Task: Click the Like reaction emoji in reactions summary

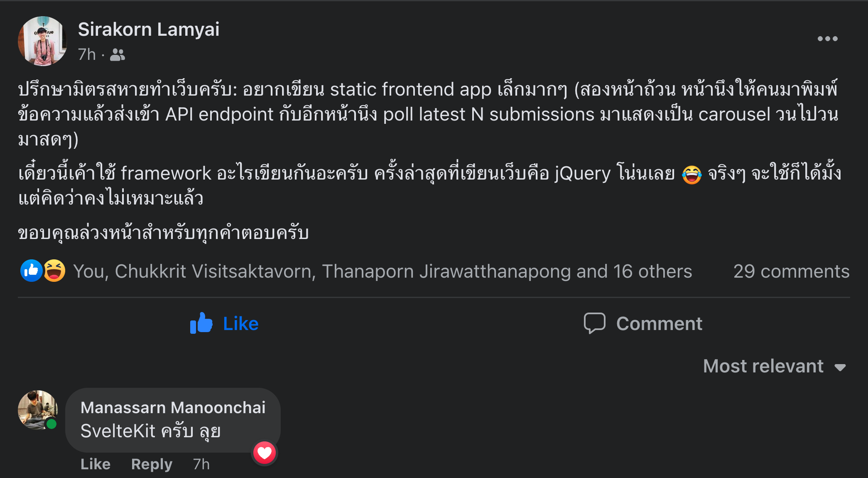Action: (x=32, y=271)
